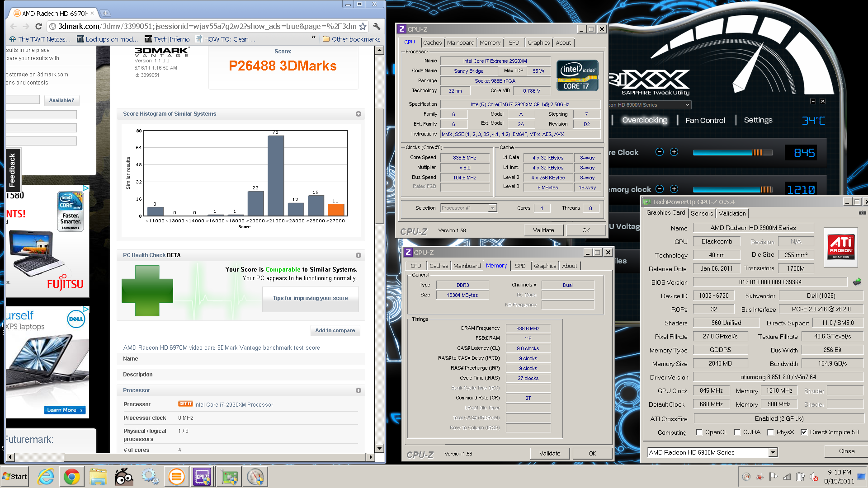Screen dimensions: 868x488
Task: Open GPU selection dropdown in GPU-Z
Action: (x=773, y=452)
